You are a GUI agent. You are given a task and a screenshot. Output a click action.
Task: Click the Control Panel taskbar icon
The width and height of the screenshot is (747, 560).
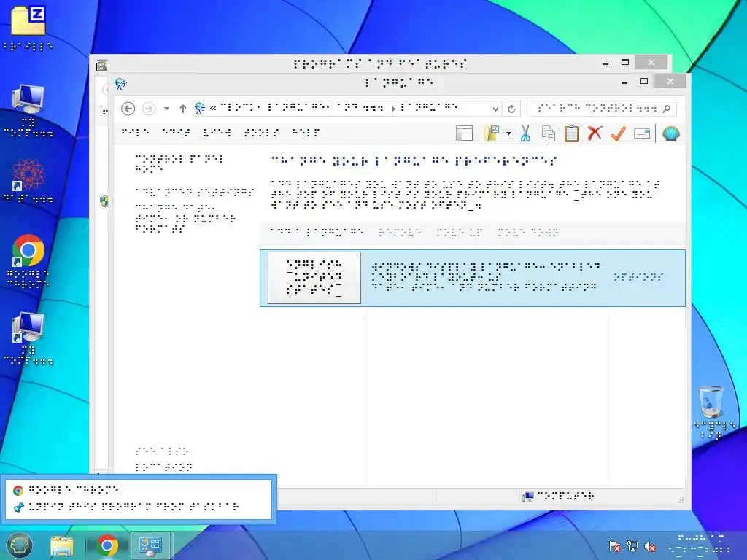pos(150,545)
